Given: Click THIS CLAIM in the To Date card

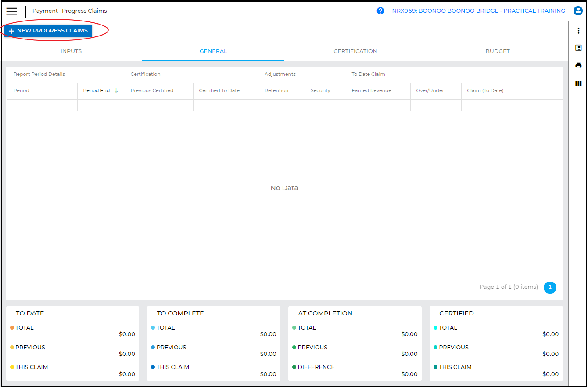Looking at the screenshot, I should click(x=32, y=367).
